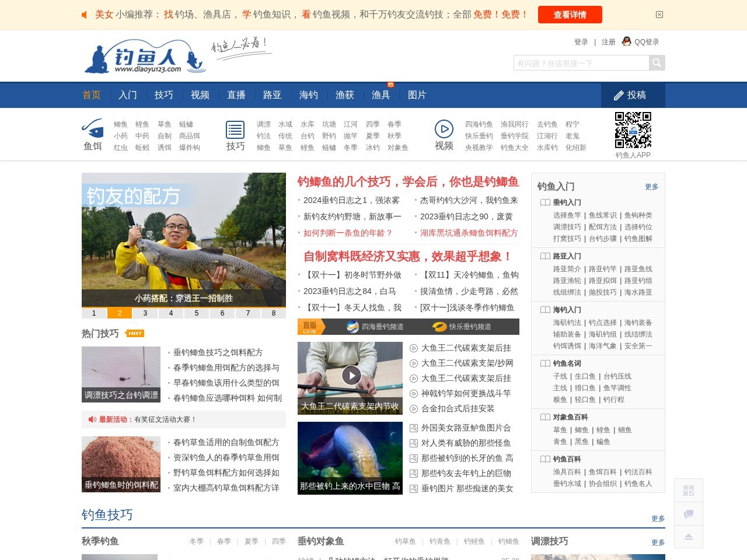Image resolution: width=747 pixels, height=560 pixels.
Task: Open the 路亚 lure fishing menu item
Action: pos(272,95)
